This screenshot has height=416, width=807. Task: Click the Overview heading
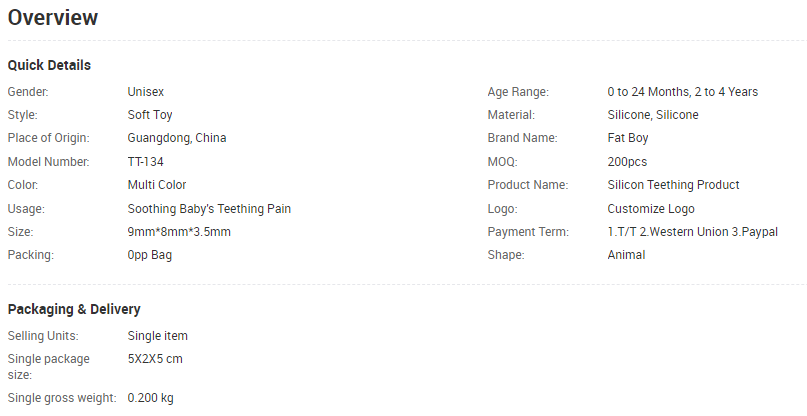click(53, 18)
